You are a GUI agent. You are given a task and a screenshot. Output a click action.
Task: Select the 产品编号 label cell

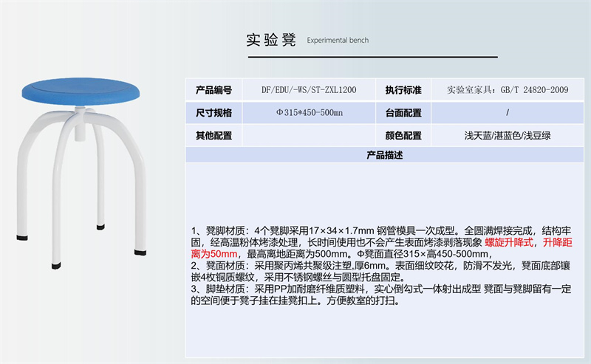pyautogui.click(x=213, y=90)
